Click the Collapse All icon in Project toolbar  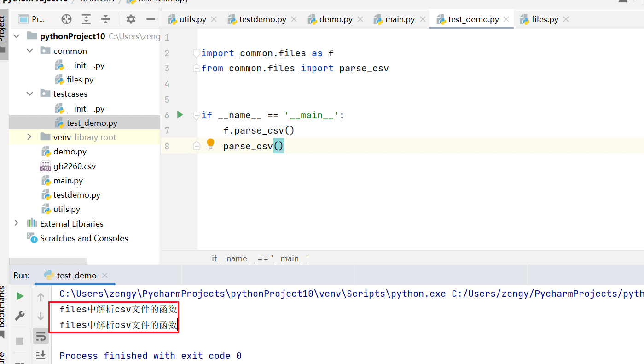pos(105,19)
